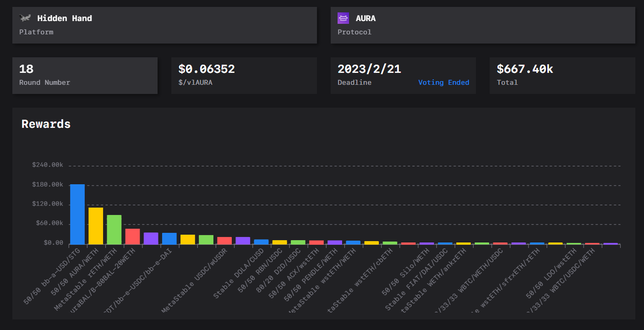Click the $0.06352 $/vlAURA stat card

(x=244, y=75)
